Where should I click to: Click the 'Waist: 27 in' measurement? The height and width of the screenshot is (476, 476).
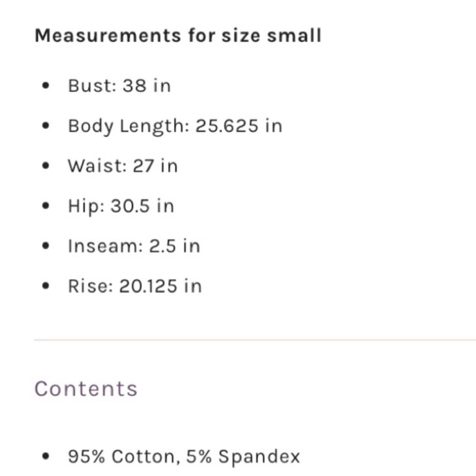[123, 166]
